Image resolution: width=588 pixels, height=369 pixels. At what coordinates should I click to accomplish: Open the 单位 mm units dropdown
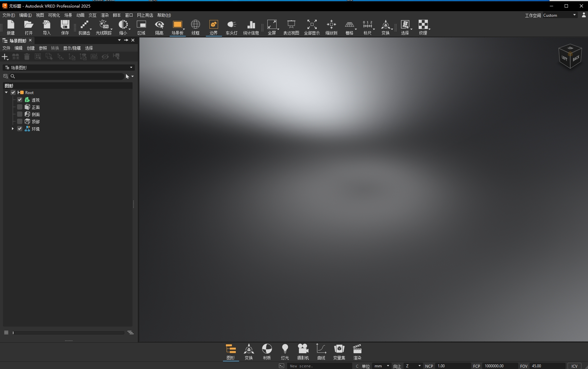pos(382,366)
